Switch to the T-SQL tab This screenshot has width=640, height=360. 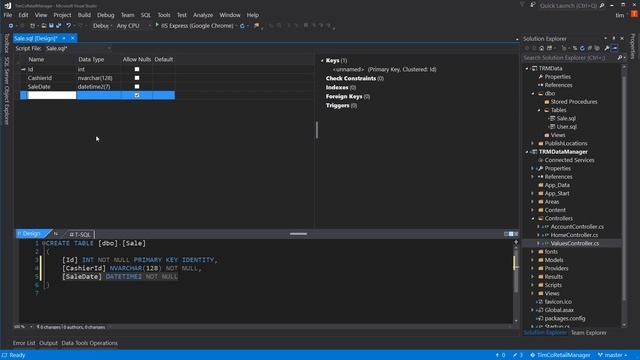coord(80,234)
